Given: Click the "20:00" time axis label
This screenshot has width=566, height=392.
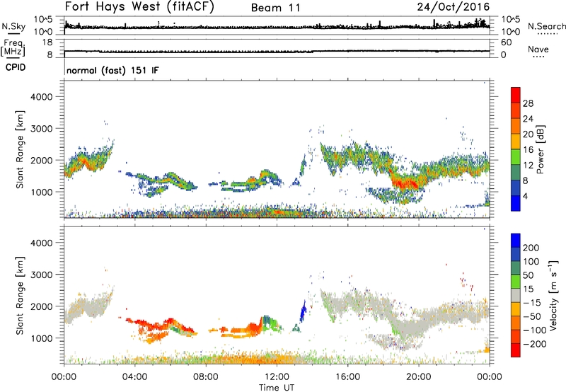Looking at the screenshot, I should tap(419, 377).
